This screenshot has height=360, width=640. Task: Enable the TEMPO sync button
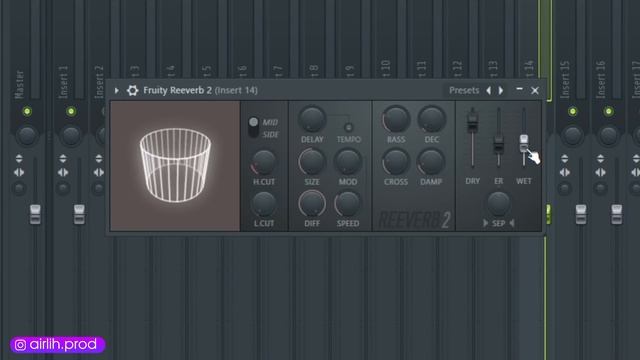(348, 127)
